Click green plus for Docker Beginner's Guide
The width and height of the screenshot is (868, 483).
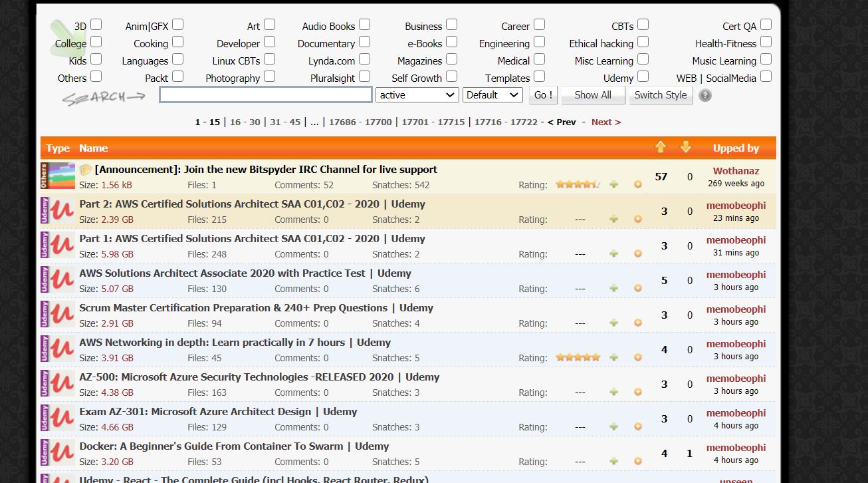(613, 461)
